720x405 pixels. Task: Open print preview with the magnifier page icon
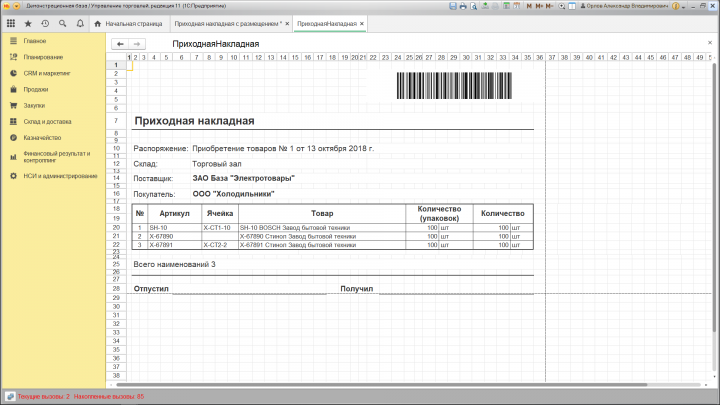[x=473, y=6]
